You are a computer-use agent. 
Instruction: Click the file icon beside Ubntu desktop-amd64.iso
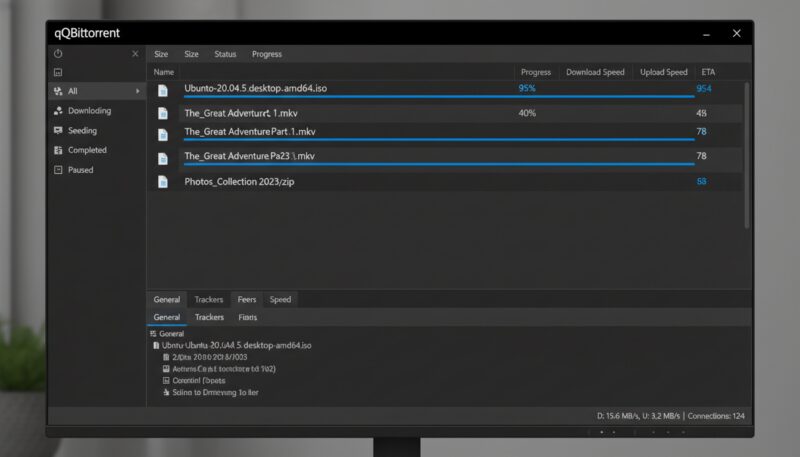156,345
